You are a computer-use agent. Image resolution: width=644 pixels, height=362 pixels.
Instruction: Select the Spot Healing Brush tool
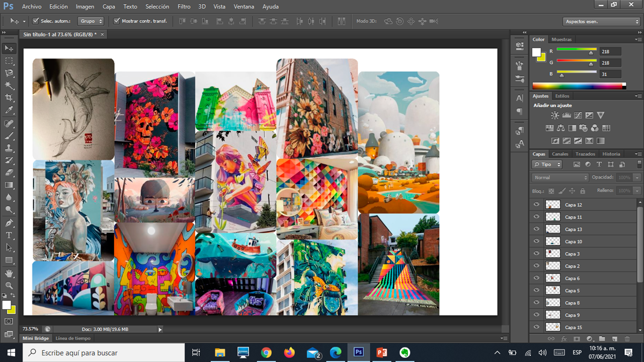click(9, 124)
